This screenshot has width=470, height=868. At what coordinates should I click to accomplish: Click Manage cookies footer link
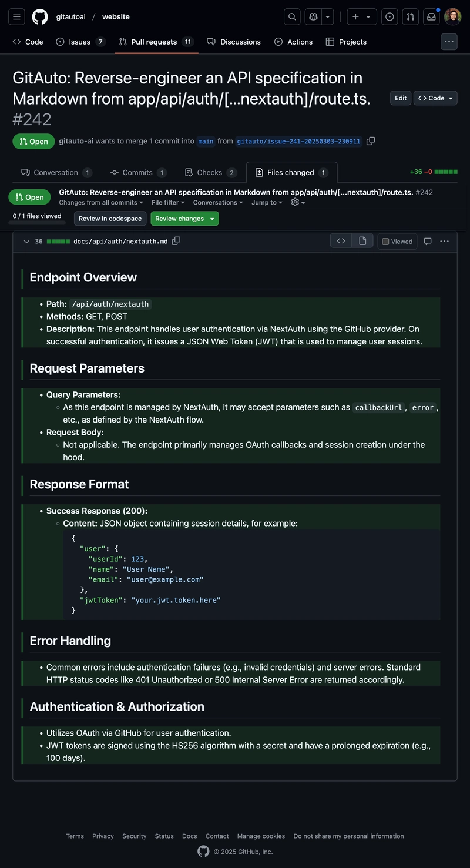(x=261, y=836)
